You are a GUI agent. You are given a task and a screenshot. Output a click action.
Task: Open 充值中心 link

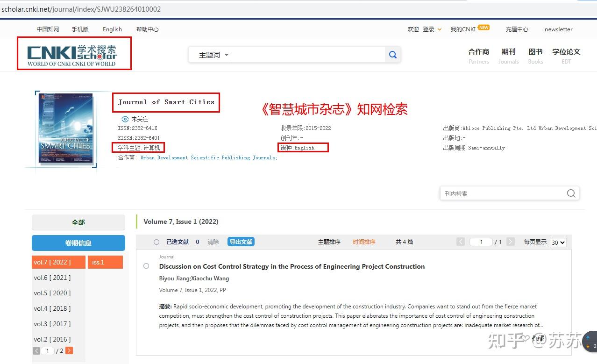[517, 29]
